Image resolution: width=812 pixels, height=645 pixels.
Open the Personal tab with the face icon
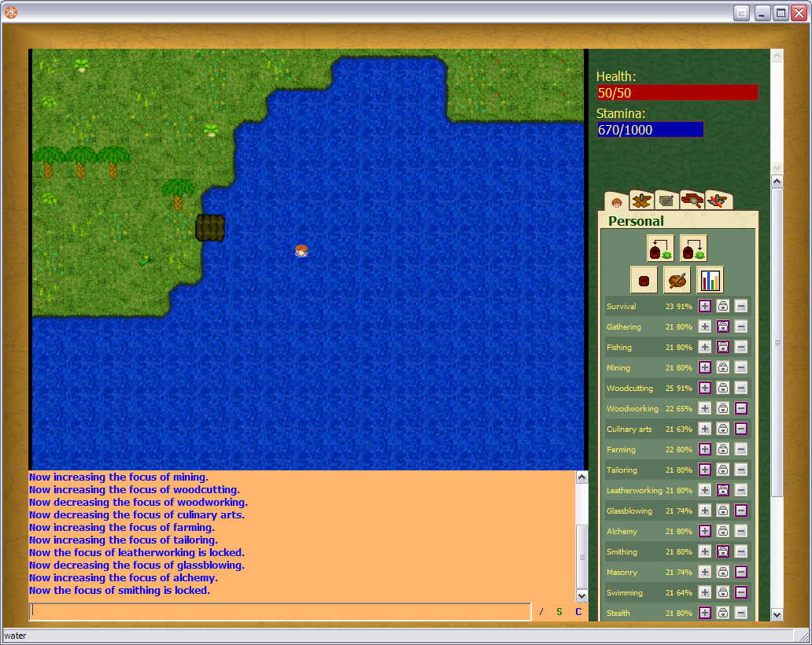[x=616, y=201]
